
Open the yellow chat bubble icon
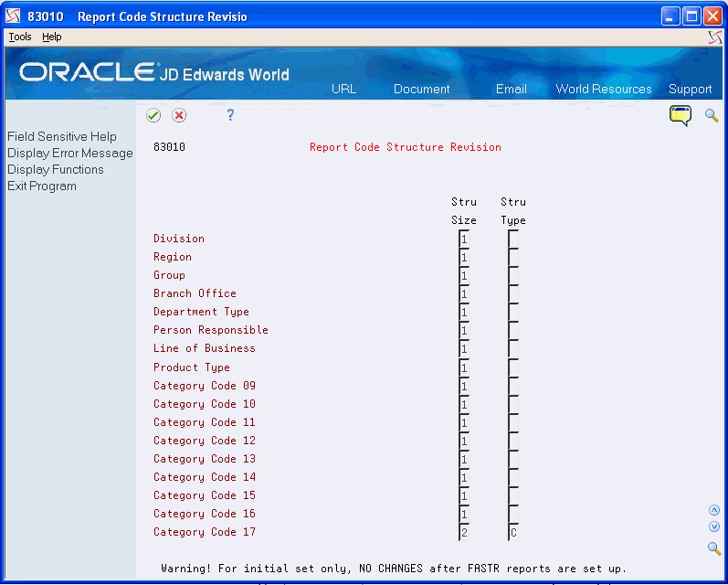click(681, 116)
